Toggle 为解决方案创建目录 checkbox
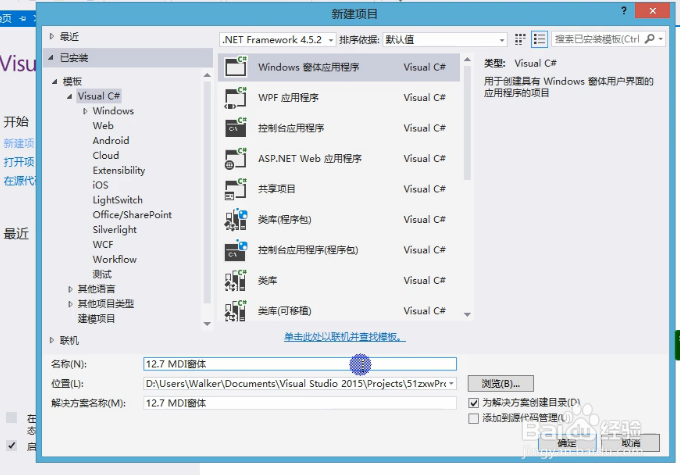The image size is (680, 475). (474, 403)
